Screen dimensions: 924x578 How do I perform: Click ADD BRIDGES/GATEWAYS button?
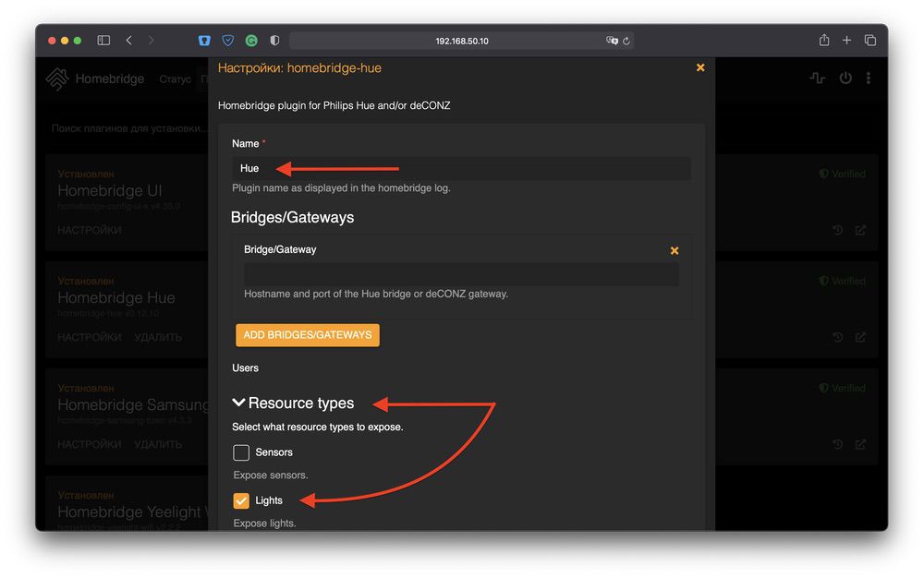coord(308,335)
